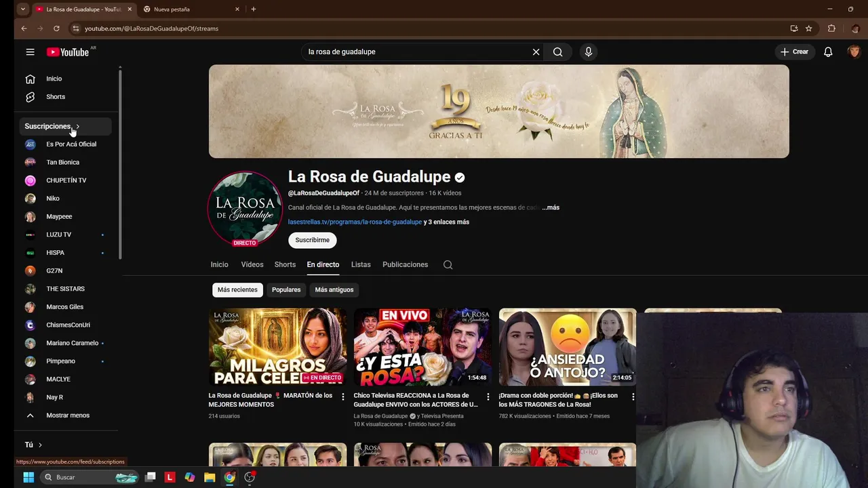868x488 pixels.
Task: Select the Populares filter chip
Action: pyautogui.click(x=286, y=289)
